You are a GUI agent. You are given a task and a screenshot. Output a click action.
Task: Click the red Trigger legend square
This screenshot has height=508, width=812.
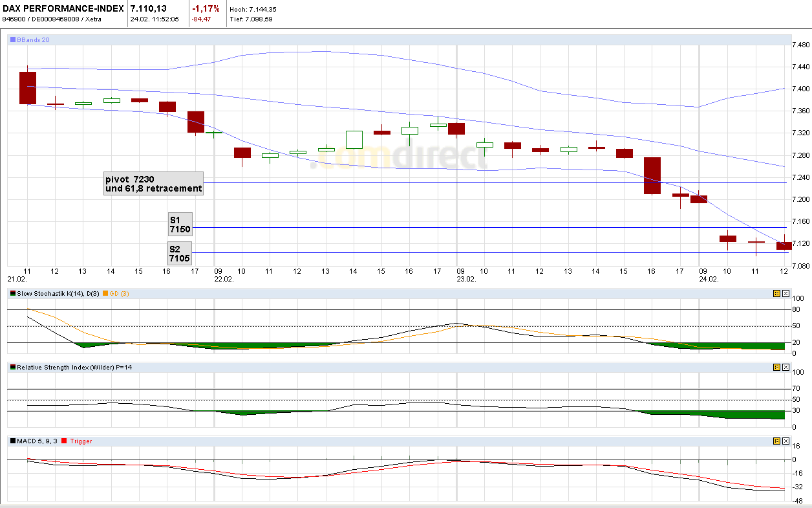65,441
